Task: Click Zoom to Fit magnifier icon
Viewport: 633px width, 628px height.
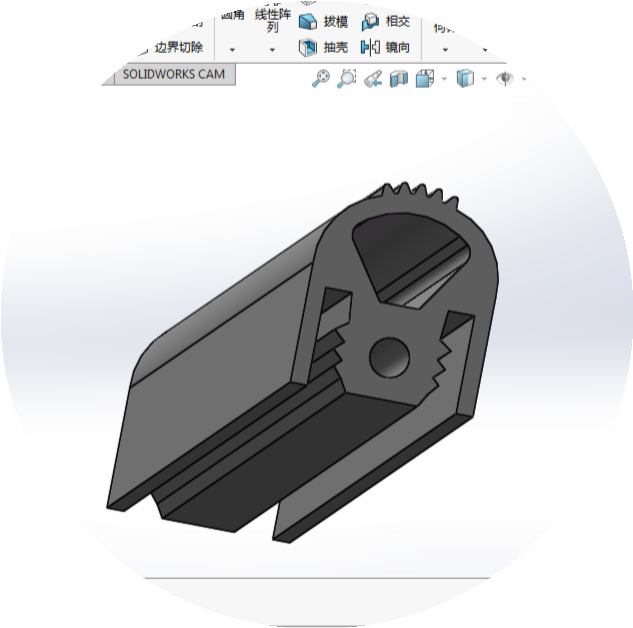Action: tap(320, 78)
